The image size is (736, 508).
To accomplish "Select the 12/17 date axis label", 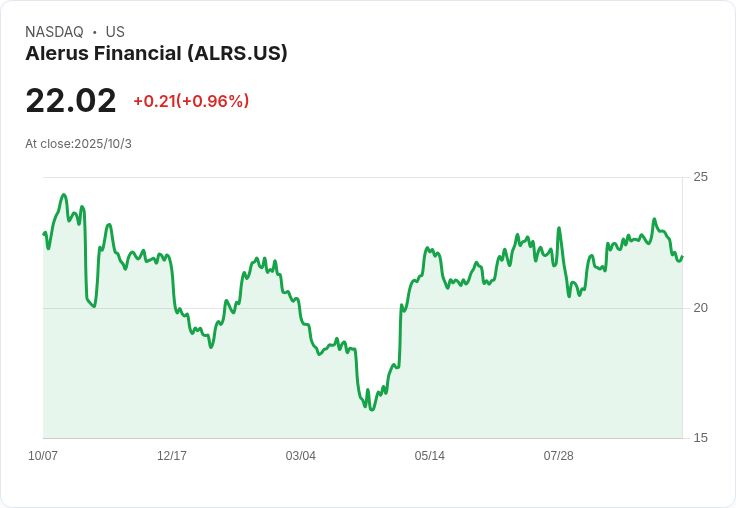I will point(172,456).
